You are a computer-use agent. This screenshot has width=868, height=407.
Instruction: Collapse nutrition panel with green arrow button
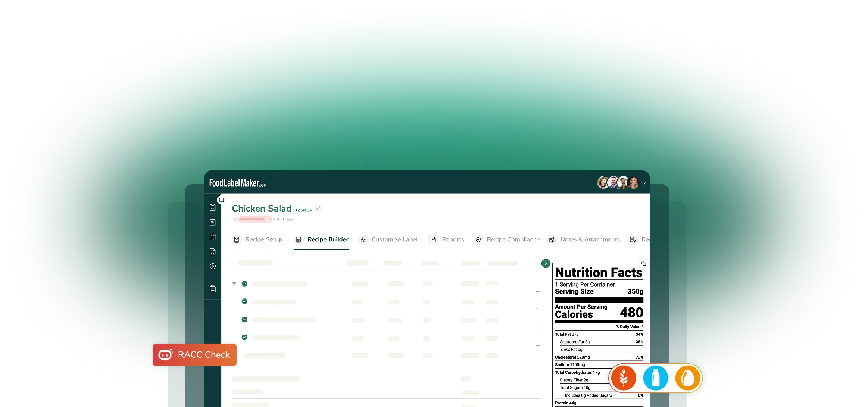pos(546,263)
